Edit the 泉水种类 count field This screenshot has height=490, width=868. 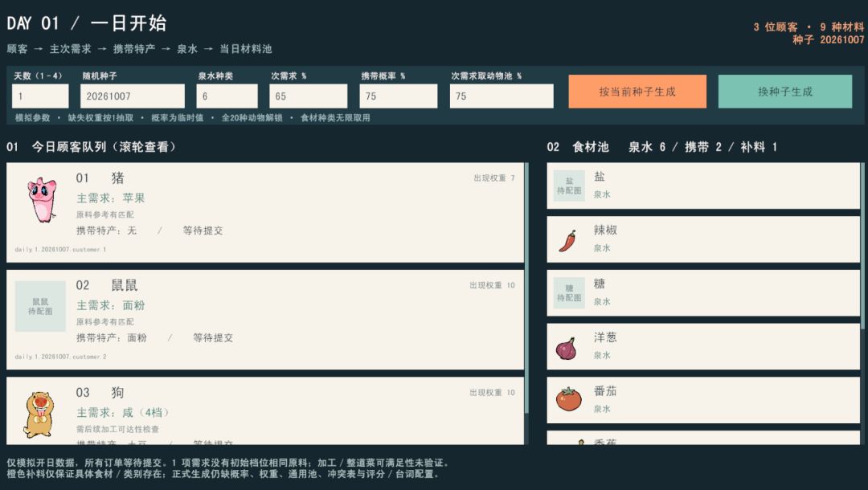tap(227, 96)
